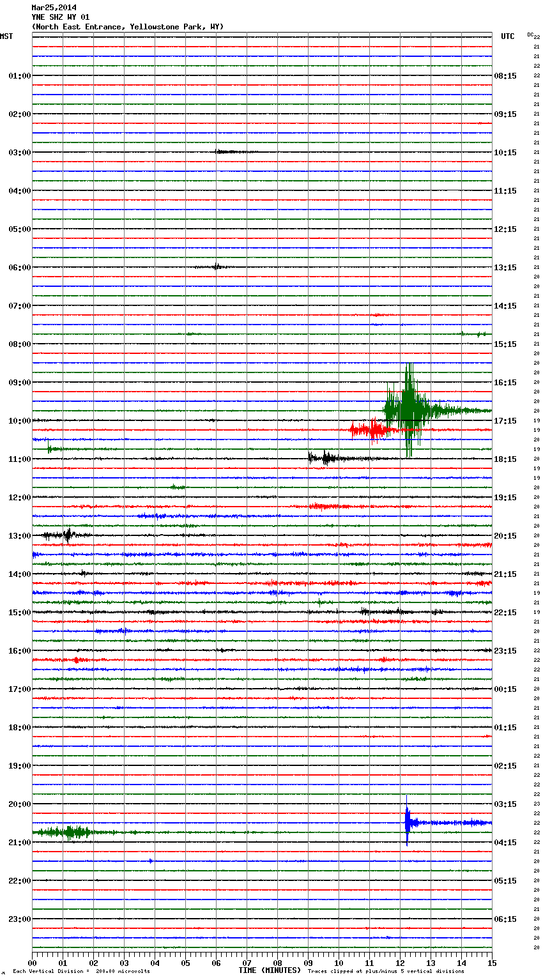Select the 22:00 MST time label
The image size is (543, 980).
click(x=20, y=881)
